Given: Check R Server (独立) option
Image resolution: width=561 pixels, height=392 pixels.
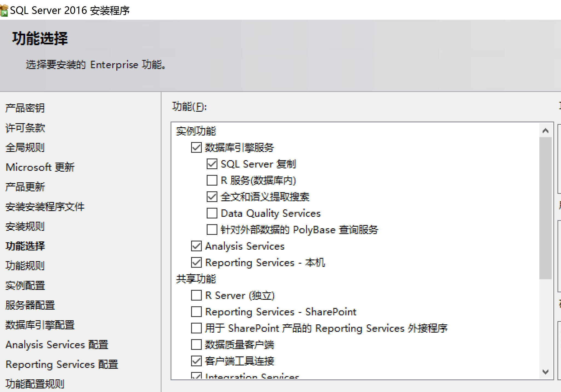Looking at the screenshot, I should click(196, 295).
